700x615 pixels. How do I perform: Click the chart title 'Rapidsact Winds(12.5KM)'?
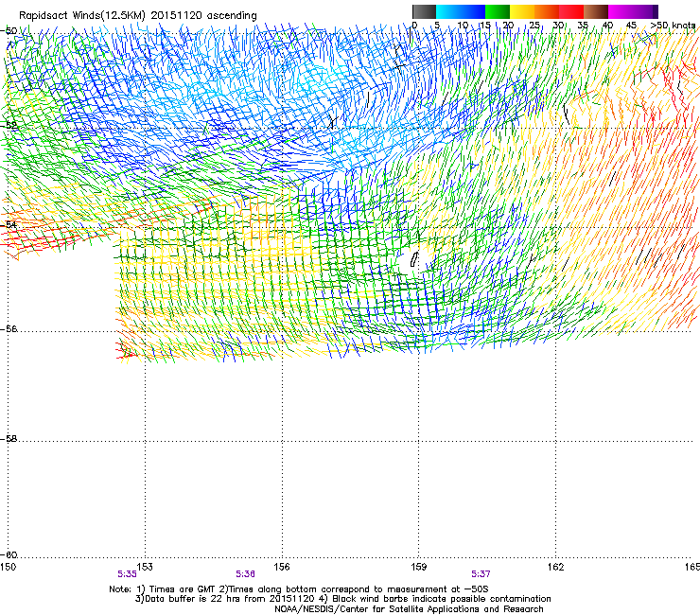[x=82, y=16]
